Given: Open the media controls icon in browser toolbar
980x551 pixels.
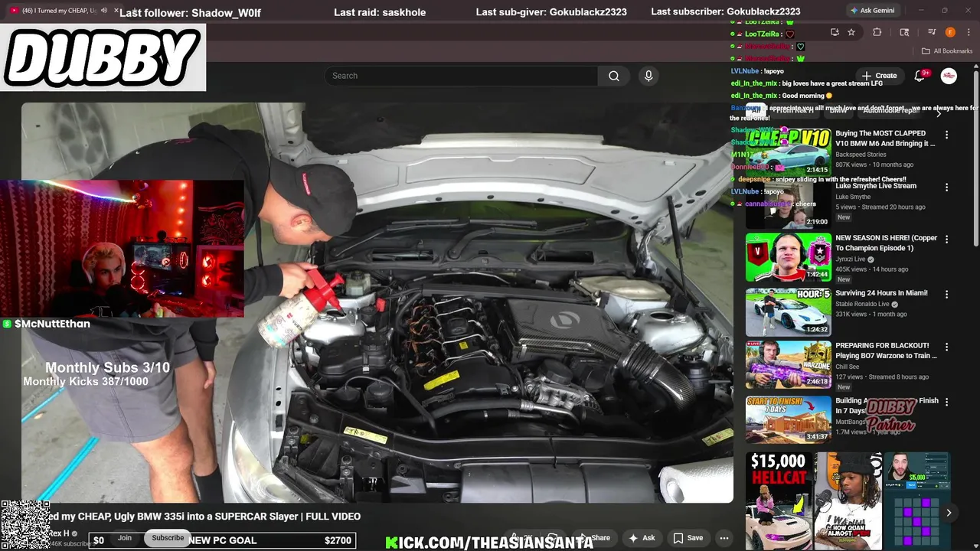Looking at the screenshot, I should pos(932,32).
